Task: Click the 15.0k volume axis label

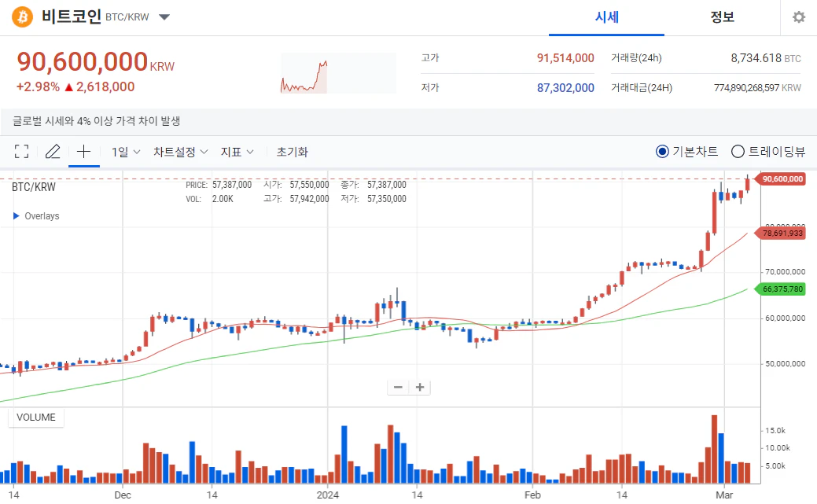Action: [x=775, y=431]
